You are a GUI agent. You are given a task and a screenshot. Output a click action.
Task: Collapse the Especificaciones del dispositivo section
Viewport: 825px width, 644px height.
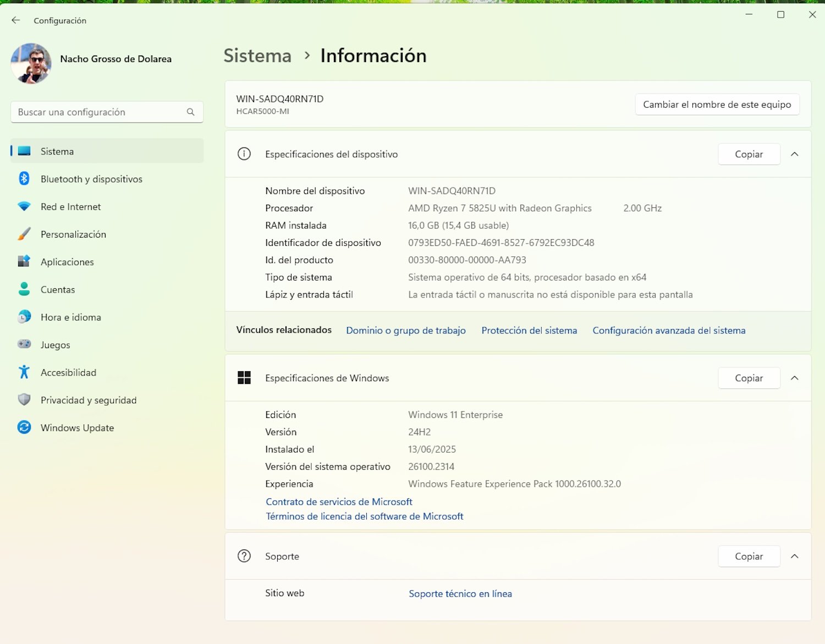[795, 154]
